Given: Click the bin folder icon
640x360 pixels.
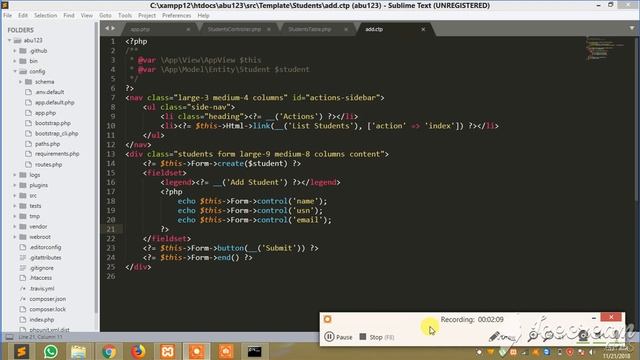Looking at the screenshot, I should point(23,61).
